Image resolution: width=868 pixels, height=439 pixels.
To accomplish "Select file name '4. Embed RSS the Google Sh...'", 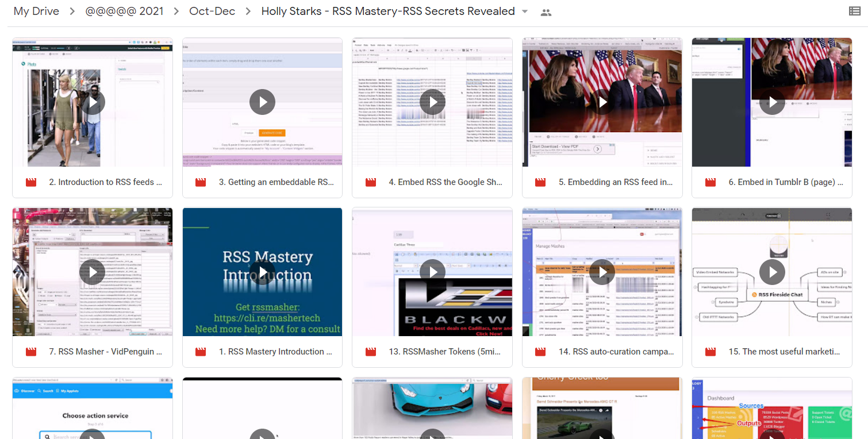I will 445,182.
